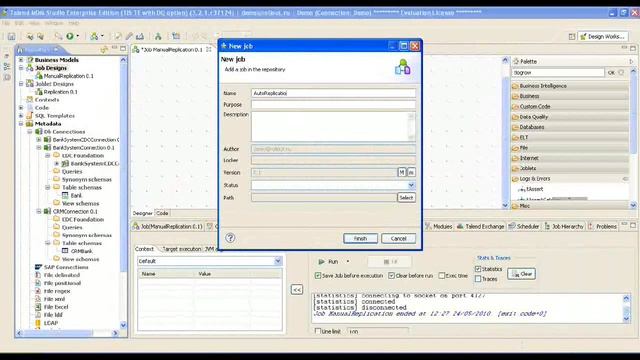Viewport: 640px width, 360px height.
Task: Collapse the Db Connections tree node
Action: [x=30, y=132]
